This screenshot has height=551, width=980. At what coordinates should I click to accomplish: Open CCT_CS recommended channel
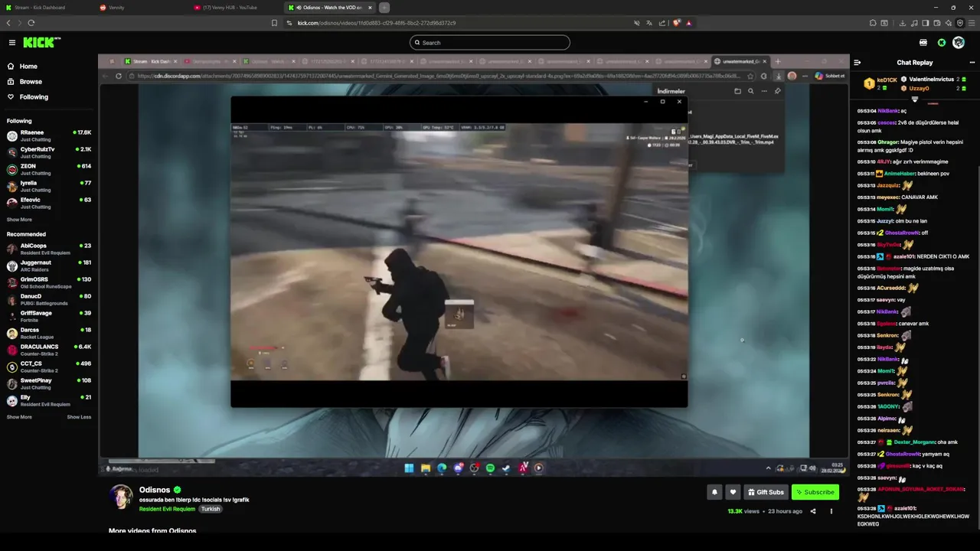click(49, 367)
